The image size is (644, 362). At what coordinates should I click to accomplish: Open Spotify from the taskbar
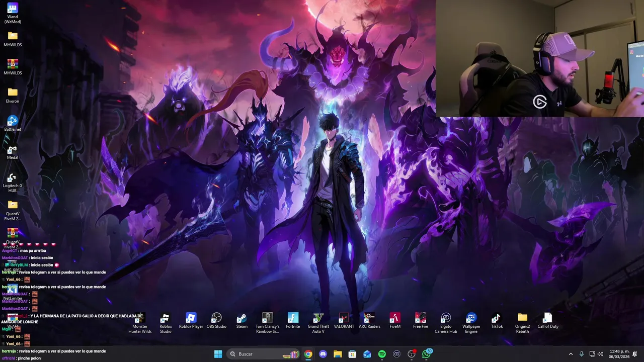point(382,354)
